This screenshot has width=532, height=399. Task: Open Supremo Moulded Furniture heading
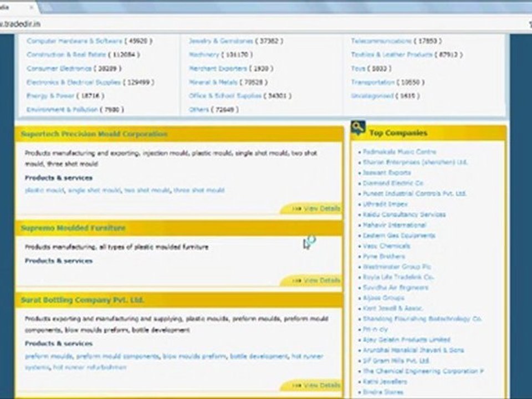coord(73,228)
